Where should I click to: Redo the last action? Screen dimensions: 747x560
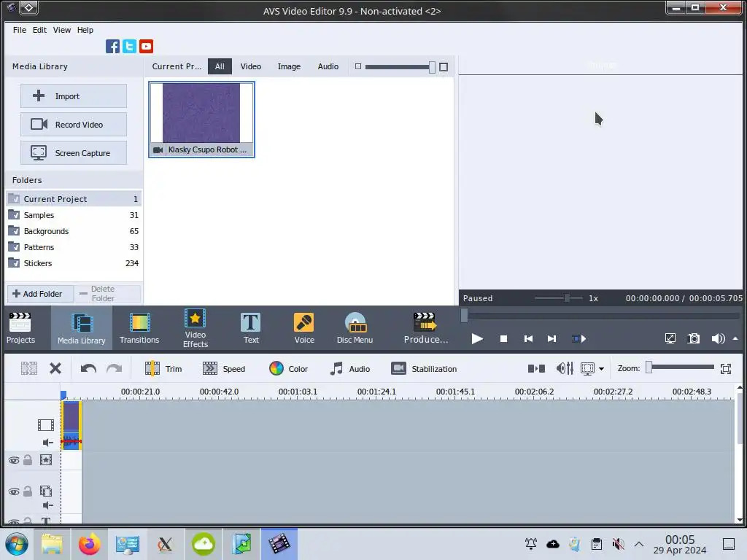coord(114,368)
